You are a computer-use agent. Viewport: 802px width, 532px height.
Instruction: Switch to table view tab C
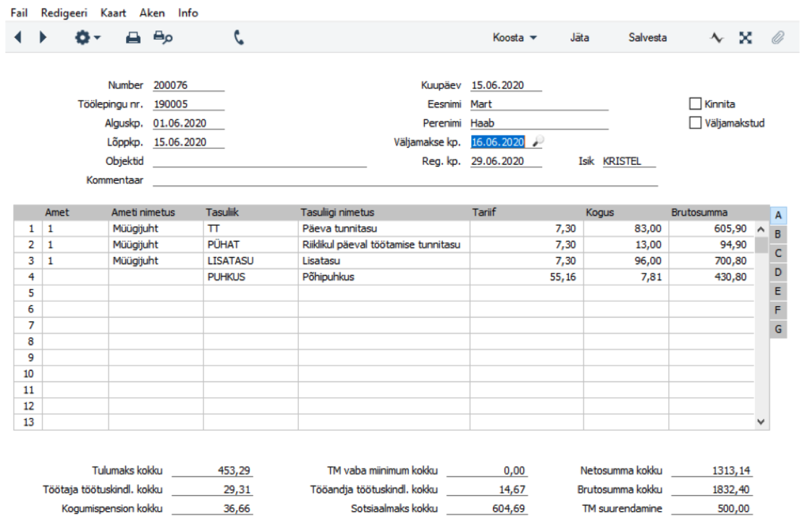point(778,253)
